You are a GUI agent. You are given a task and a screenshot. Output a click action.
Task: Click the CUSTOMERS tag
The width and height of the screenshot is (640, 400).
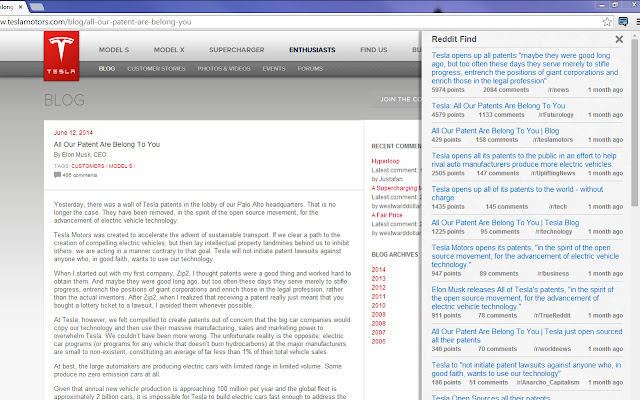coord(88,166)
